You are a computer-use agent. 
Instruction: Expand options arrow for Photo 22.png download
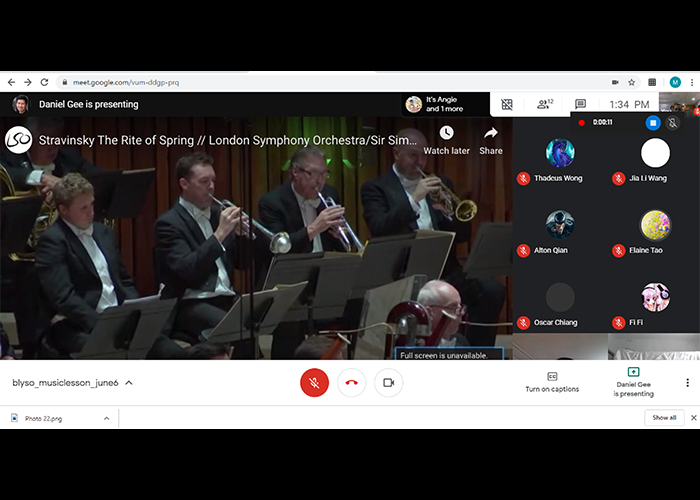107,418
